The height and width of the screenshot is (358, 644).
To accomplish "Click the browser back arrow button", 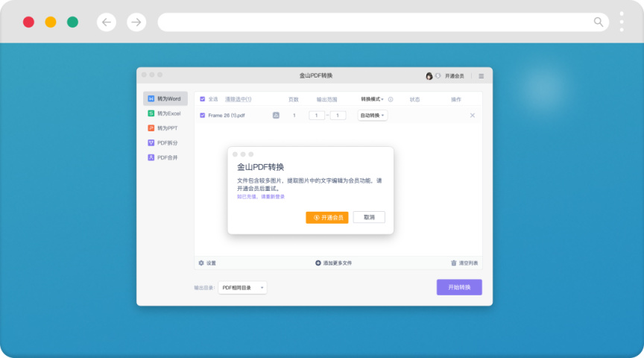I will click(107, 22).
